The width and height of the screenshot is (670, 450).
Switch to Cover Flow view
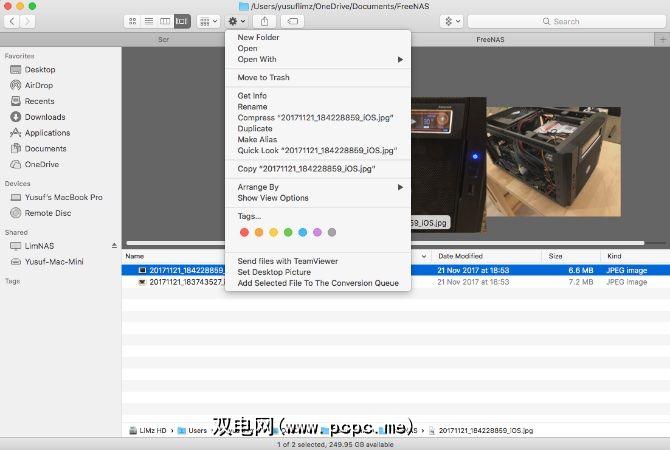[182, 21]
